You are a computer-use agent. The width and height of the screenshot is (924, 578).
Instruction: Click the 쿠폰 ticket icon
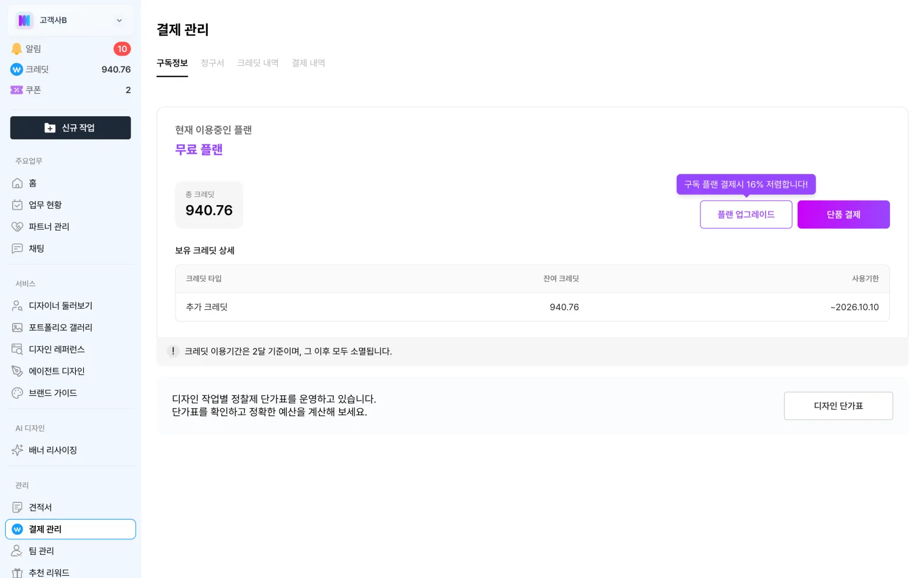tap(17, 90)
